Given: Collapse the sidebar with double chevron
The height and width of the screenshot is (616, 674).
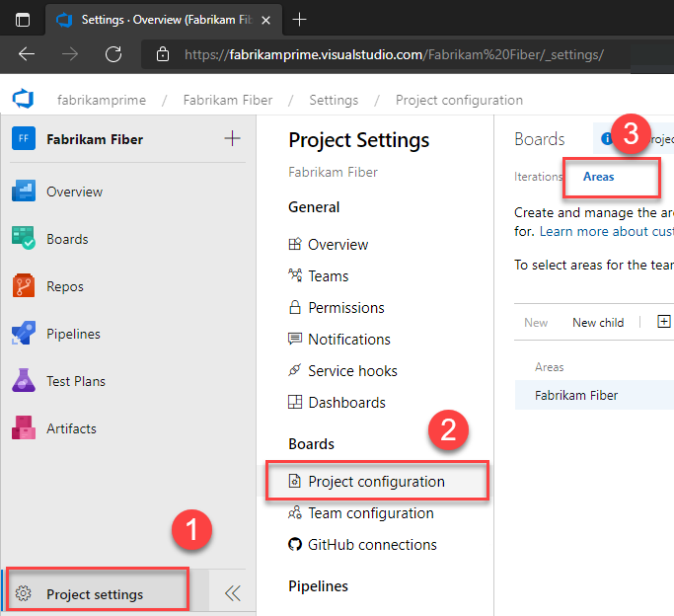Looking at the screenshot, I should 232,593.
